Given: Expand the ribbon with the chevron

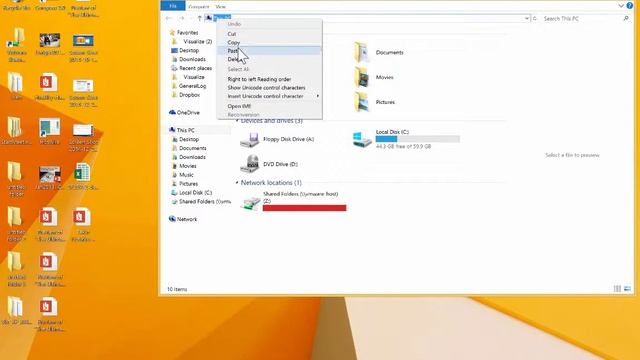Looking at the screenshot, I should 621,6.
